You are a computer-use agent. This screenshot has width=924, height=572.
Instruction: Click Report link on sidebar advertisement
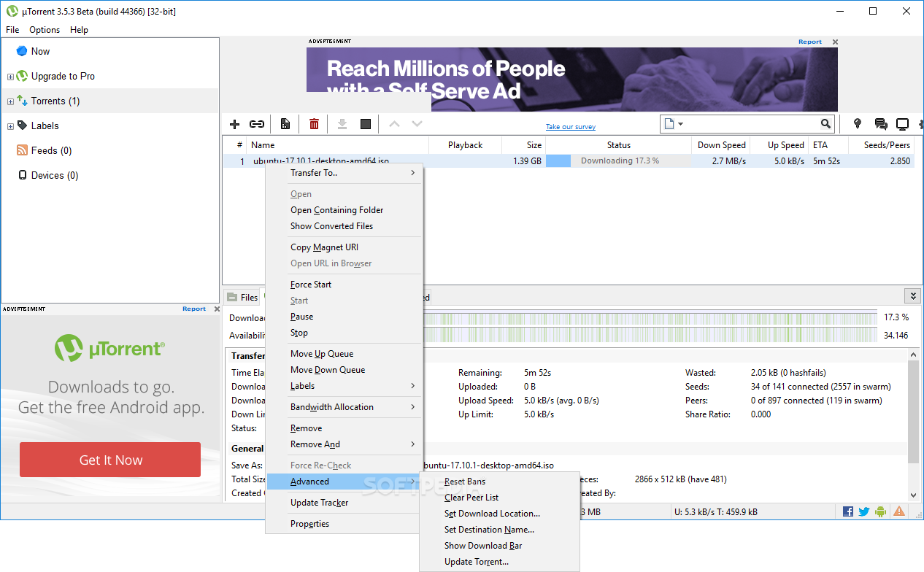(x=194, y=309)
